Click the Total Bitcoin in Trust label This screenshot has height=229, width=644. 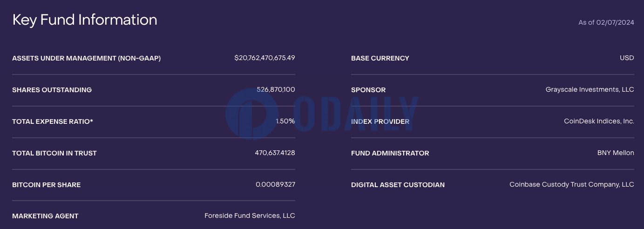point(54,153)
